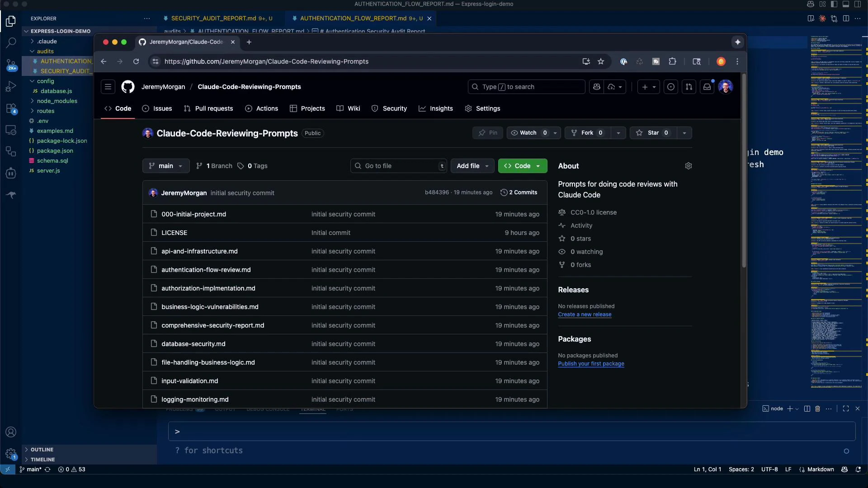
Task: Open Actions repository tab
Action: [x=262, y=108]
